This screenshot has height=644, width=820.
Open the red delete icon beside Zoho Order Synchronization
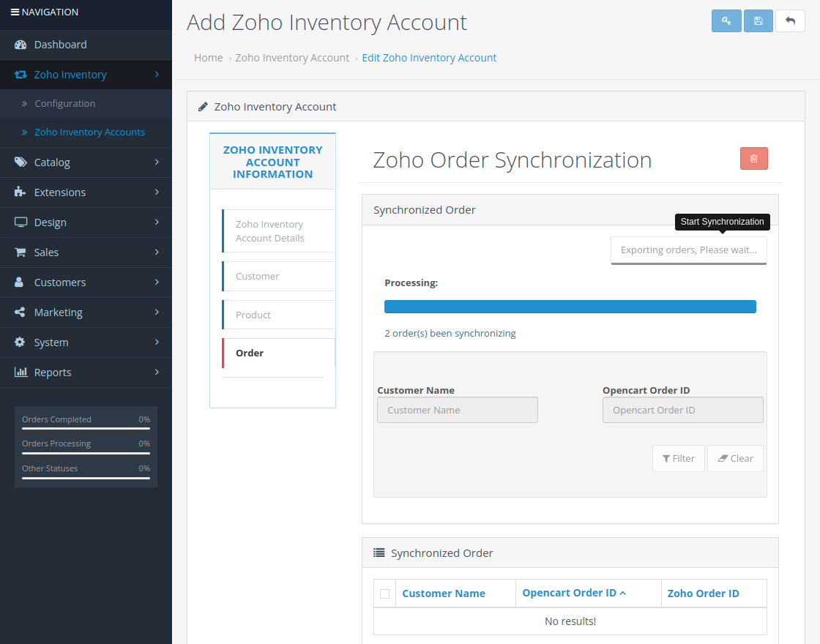point(754,158)
